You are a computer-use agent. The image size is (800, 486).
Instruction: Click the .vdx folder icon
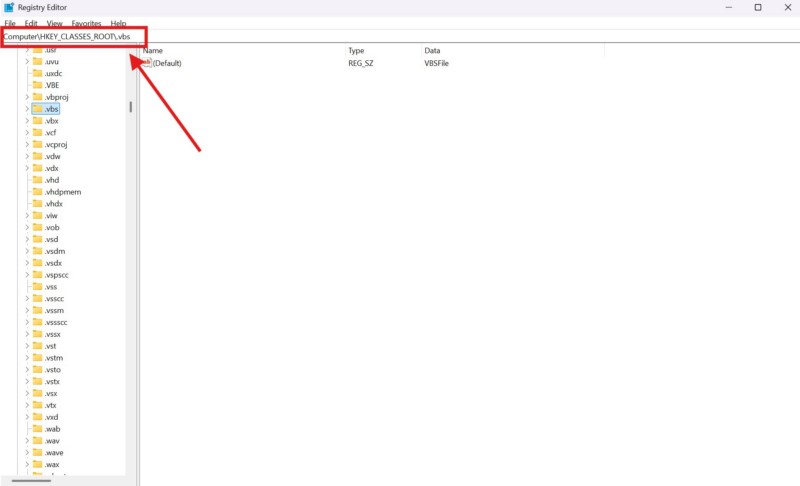click(37, 168)
